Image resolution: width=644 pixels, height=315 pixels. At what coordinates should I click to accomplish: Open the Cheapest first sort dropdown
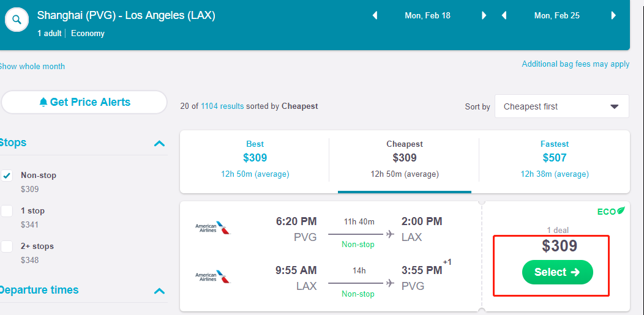(561, 106)
